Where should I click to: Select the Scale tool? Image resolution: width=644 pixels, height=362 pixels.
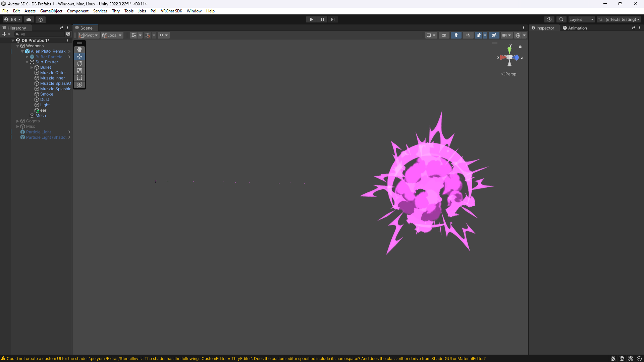tap(79, 71)
